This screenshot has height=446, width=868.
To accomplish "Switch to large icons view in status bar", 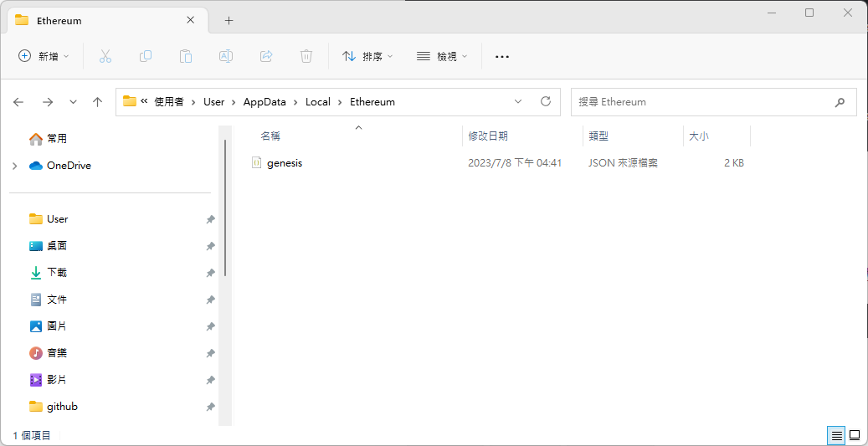I will 854,435.
